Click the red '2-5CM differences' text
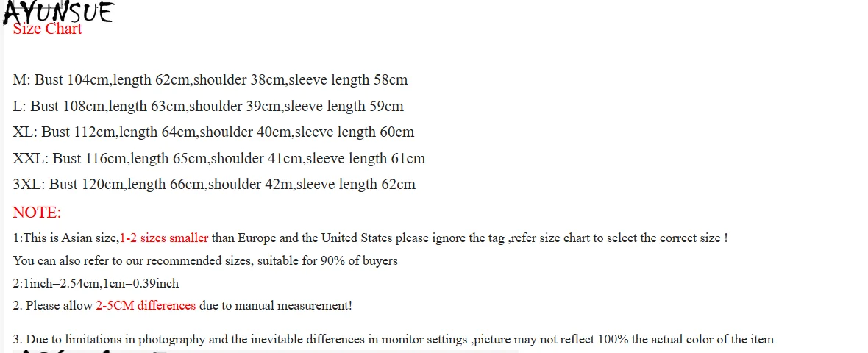Viewport: 868px width, 353px height. coord(146,306)
